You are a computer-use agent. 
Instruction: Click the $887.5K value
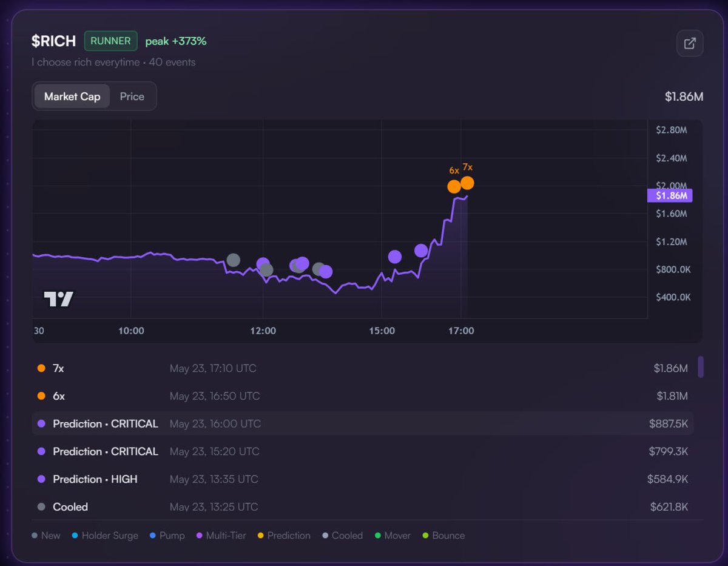(669, 424)
